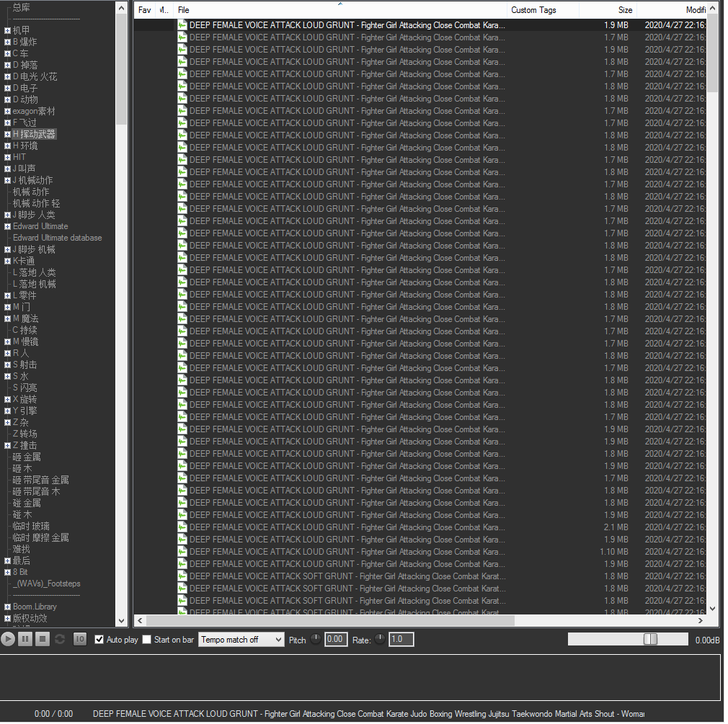This screenshot has width=728, height=724.
Task: Expand the Boom Library tree node
Action: click(x=7, y=607)
